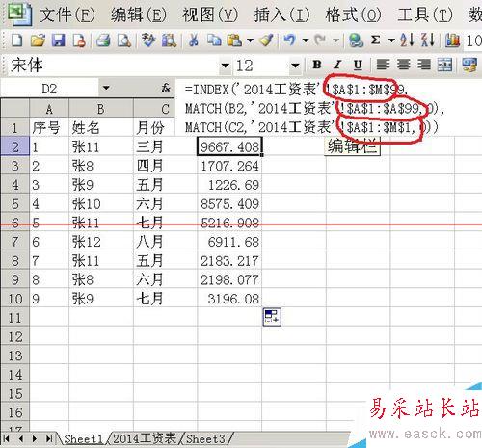
Task: Select cell D10 containing 3196.08
Action: (229, 299)
